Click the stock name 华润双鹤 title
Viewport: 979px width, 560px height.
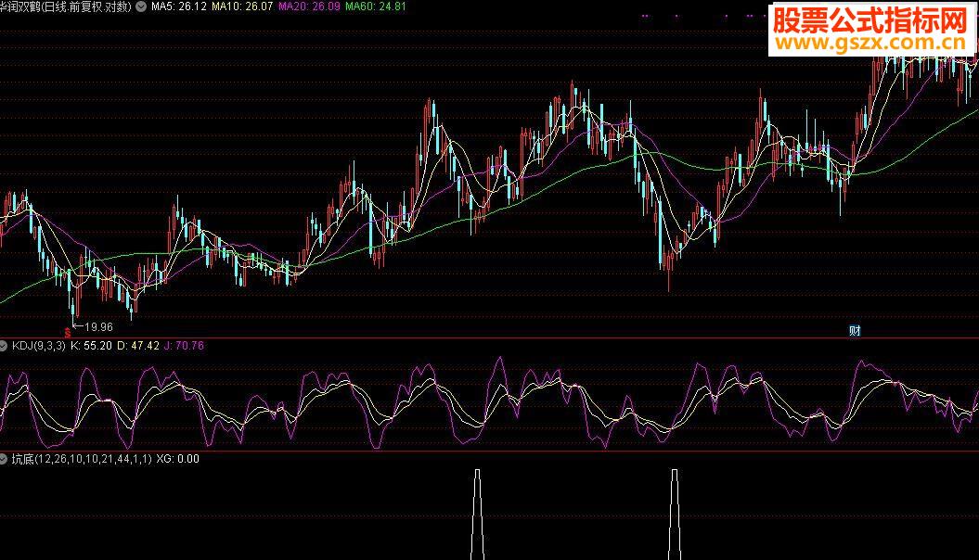click(x=19, y=6)
